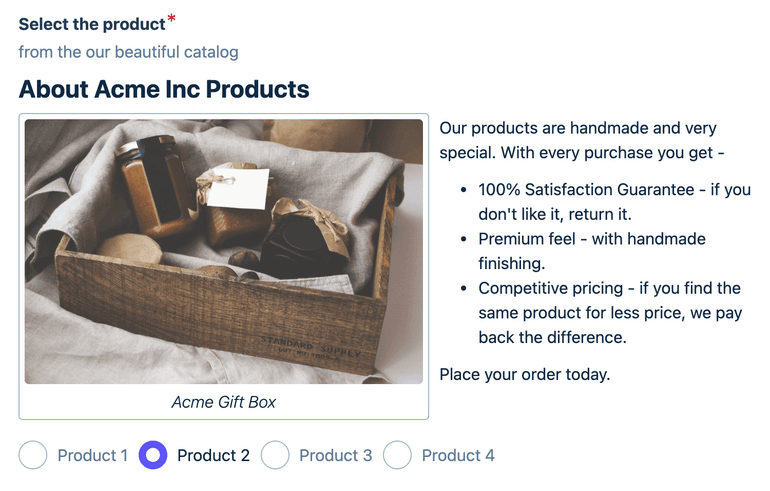Select the Product 1 radio button

pos(33,455)
